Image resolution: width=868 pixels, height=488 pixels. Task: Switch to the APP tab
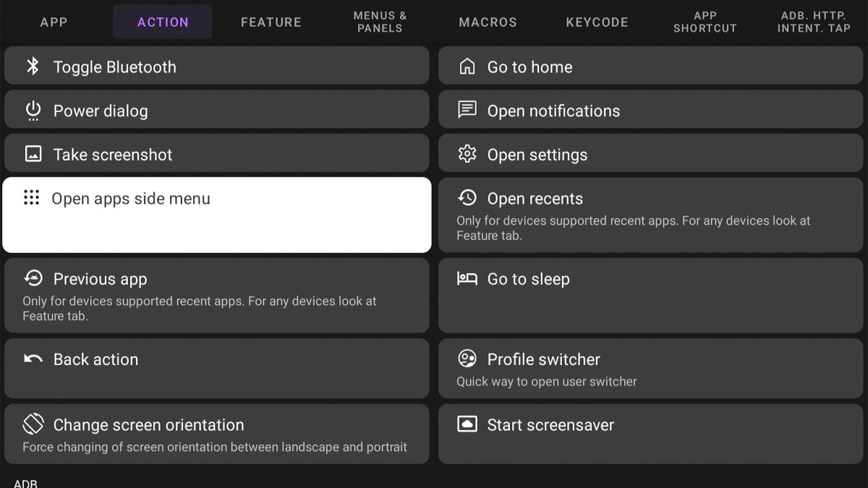(x=54, y=22)
